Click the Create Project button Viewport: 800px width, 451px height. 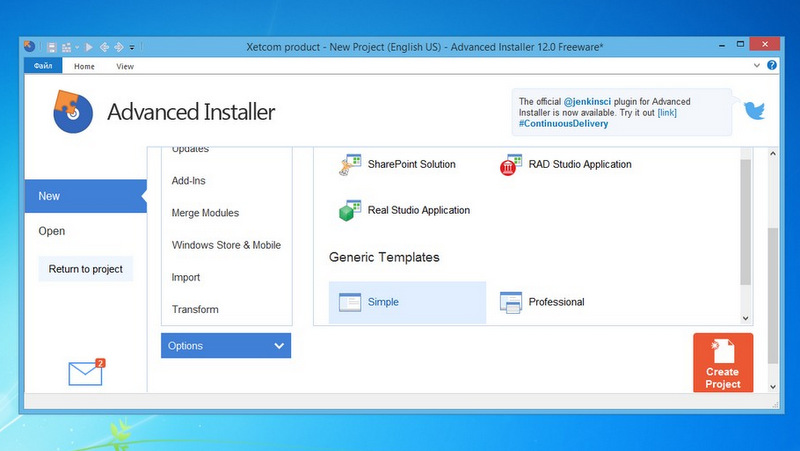(723, 363)
